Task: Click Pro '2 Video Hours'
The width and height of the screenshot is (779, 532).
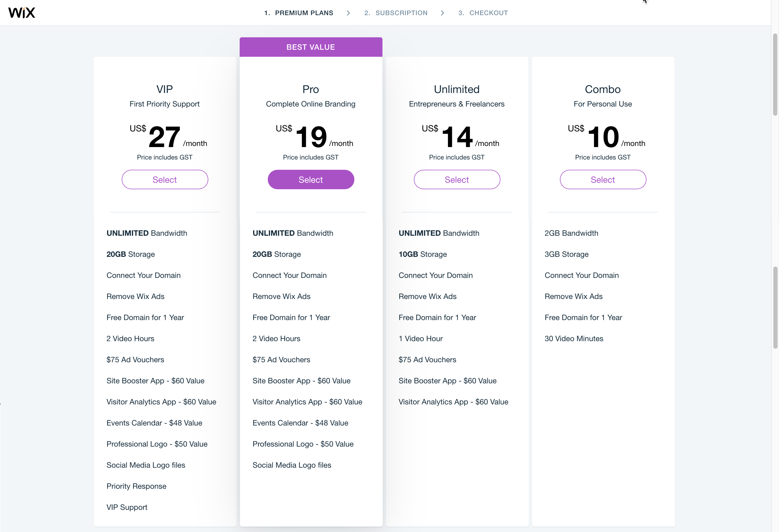Action: click(x=276, y=338)
